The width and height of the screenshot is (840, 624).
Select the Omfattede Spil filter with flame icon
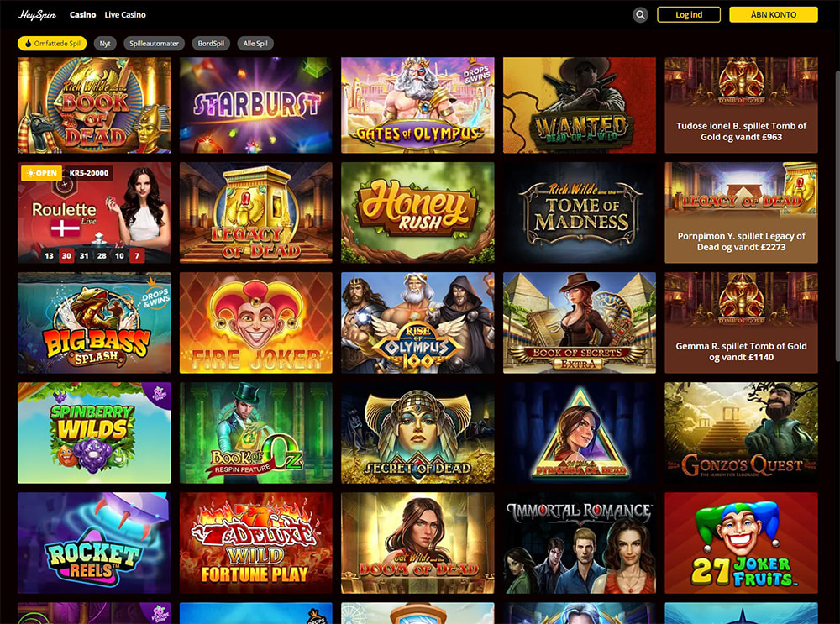pos(52,44)
